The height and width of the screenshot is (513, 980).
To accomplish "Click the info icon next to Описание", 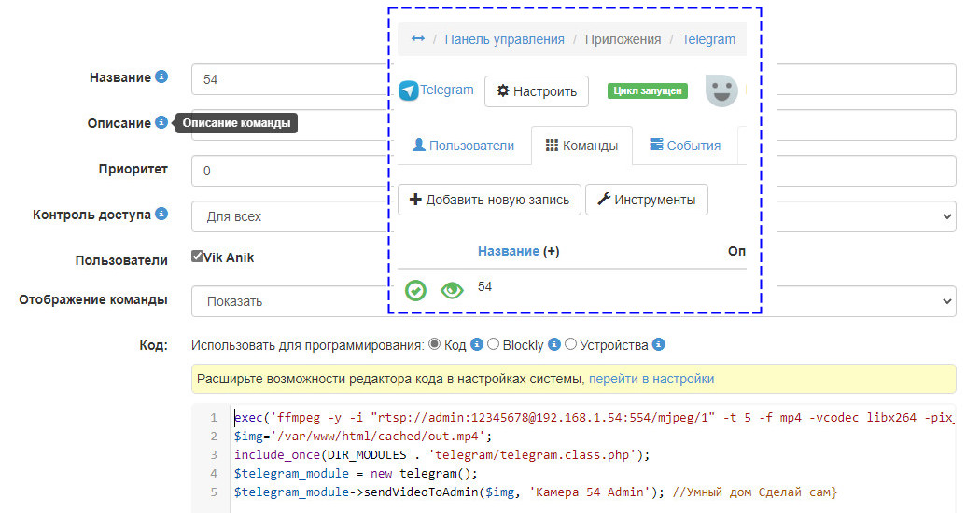I will point(161,122).
